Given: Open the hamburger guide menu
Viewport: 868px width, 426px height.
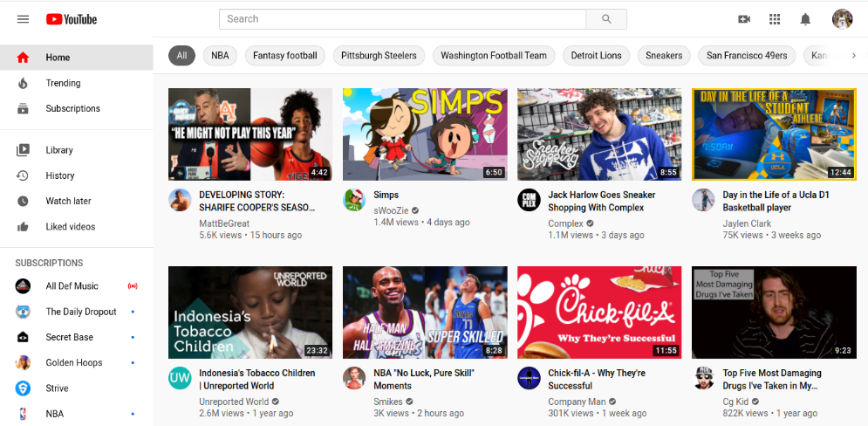Looking at the screenshot, I should [23, 19].
